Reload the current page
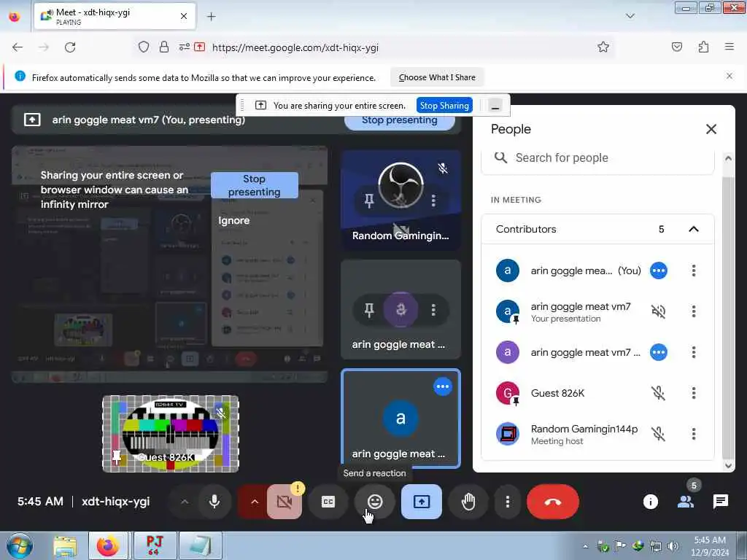 coord(70,47)
